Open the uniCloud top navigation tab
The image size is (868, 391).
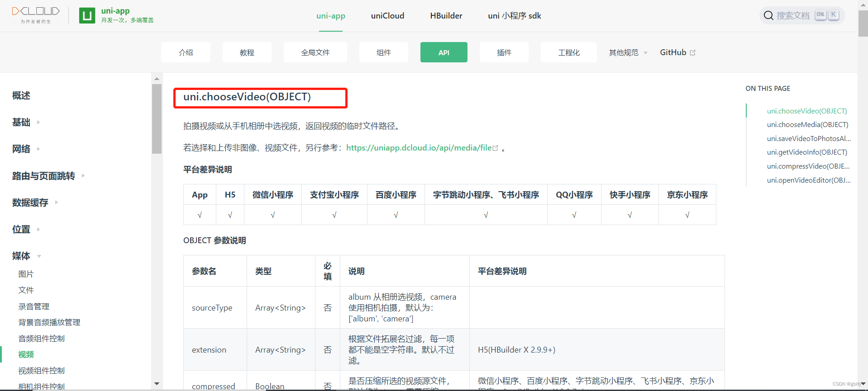pos(387,16)
